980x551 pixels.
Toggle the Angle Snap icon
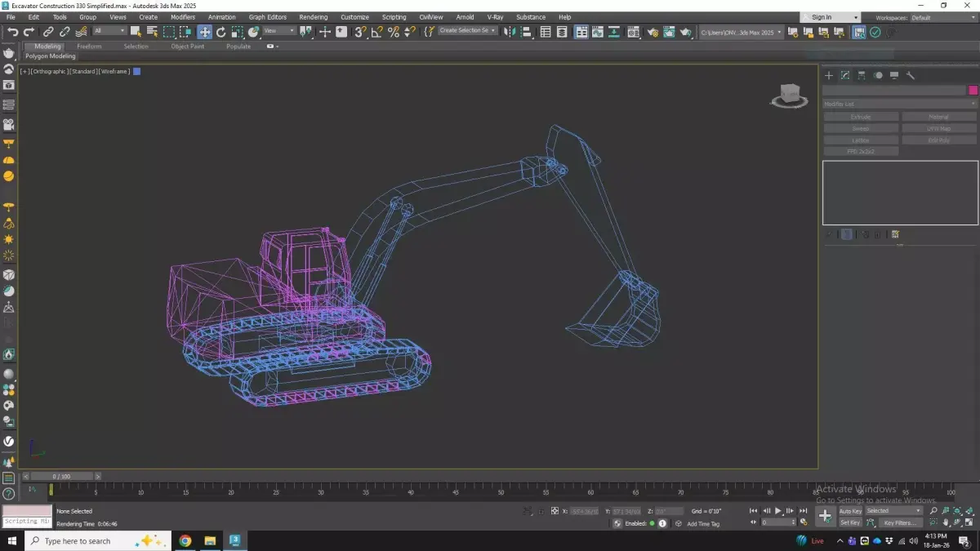(x=377, y=32)
